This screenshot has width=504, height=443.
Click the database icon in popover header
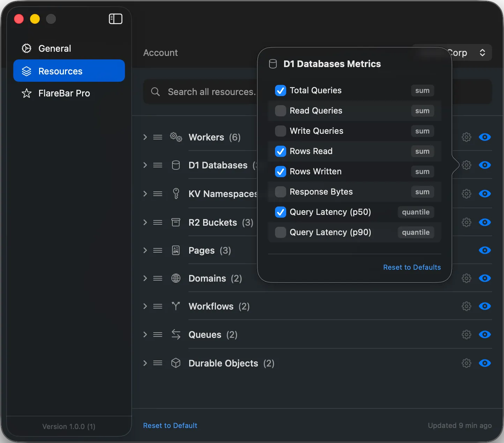pos(273,64)
